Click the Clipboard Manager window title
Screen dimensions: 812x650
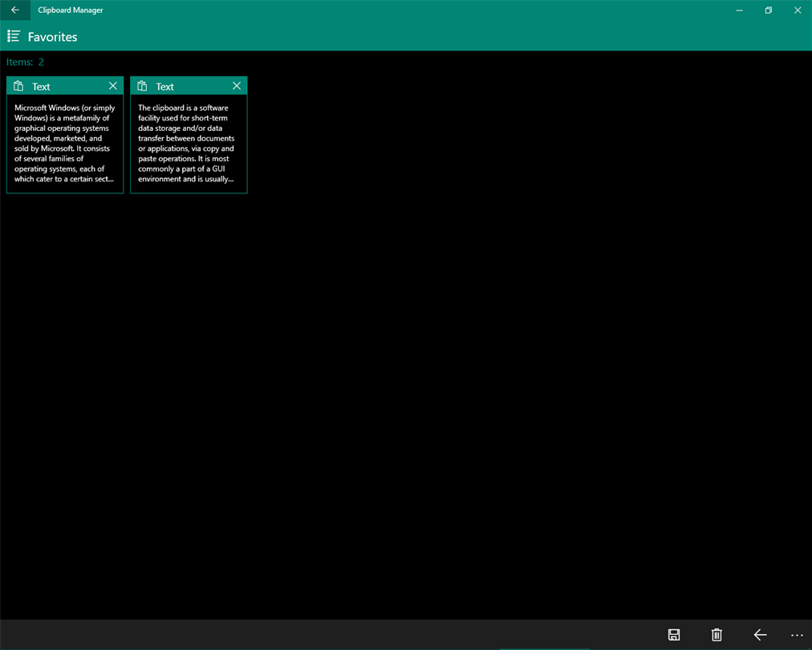pos(71,10)
